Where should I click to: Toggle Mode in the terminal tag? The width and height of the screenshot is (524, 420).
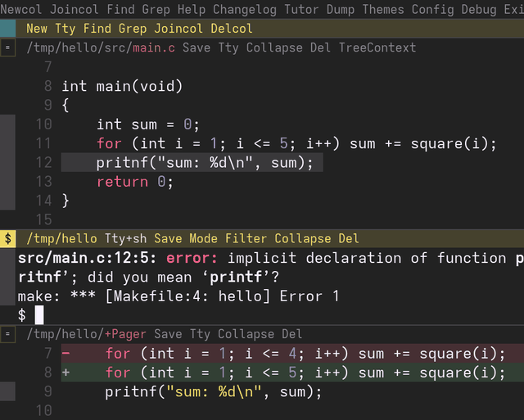click(203, 238)
